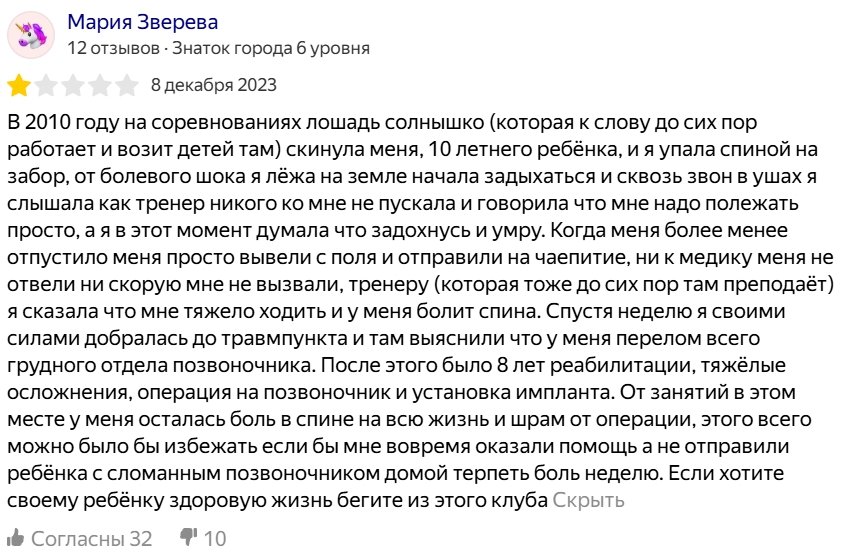Screen dimensions: 860x558
Task: Open Мария Зверева's profile by name
Action: pos(141,22)
